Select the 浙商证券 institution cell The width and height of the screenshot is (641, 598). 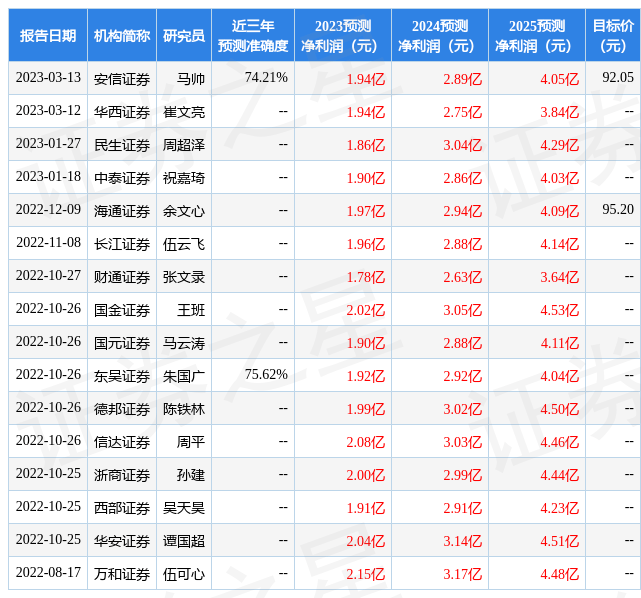click(122, 475)
